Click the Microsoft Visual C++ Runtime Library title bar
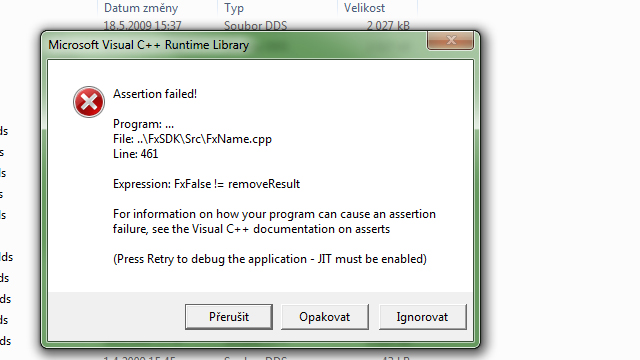The width and height of the screenshot is (640, 360). coord(149,45)
